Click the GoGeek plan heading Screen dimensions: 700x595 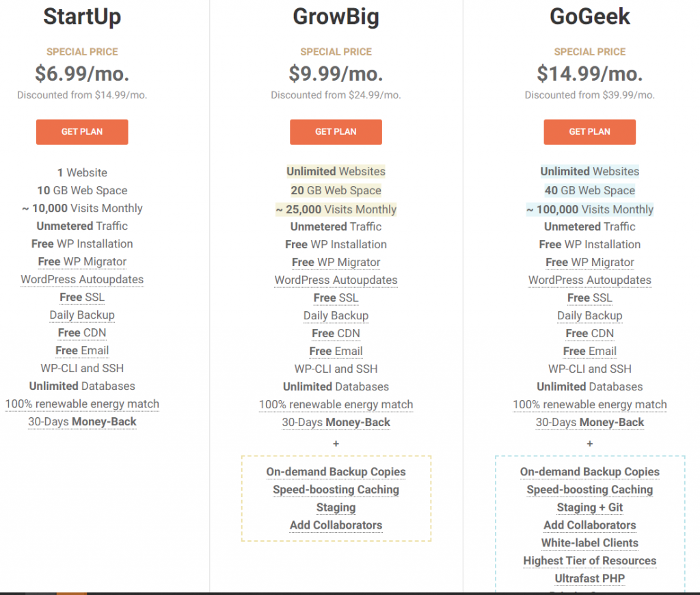589,16
